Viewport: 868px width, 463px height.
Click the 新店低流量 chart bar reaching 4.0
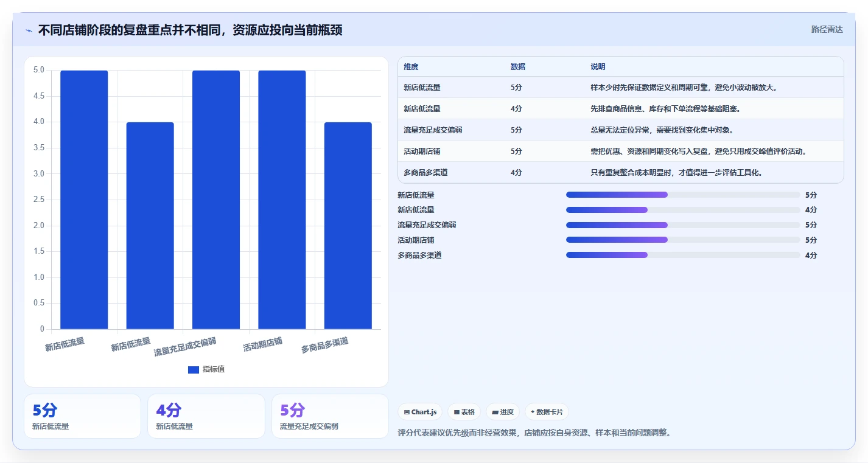click(150, 226)
